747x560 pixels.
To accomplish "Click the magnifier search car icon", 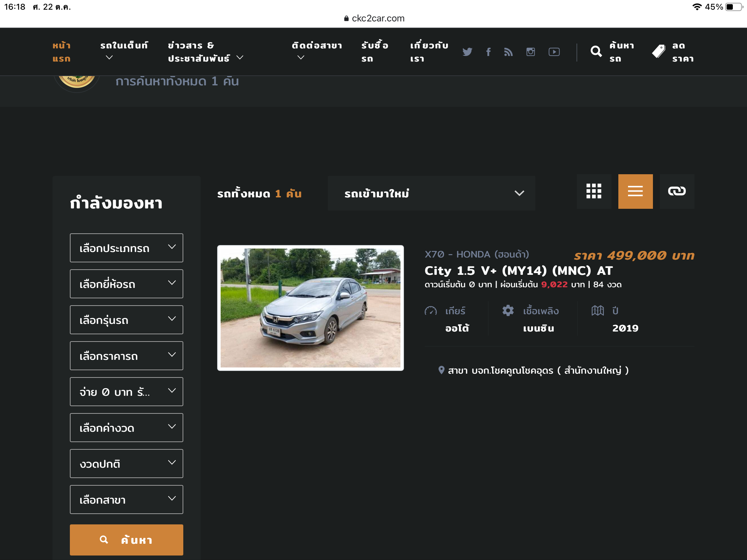I will 596,52.
